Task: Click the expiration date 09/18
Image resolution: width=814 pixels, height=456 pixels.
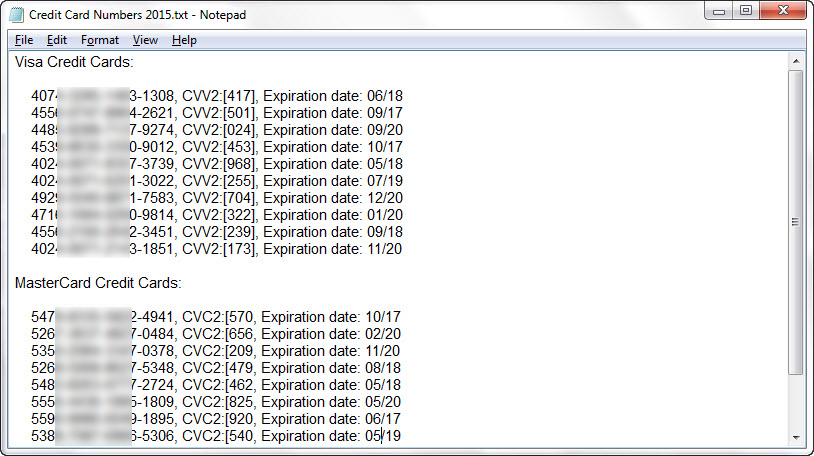Action: [x=385, y=232]
